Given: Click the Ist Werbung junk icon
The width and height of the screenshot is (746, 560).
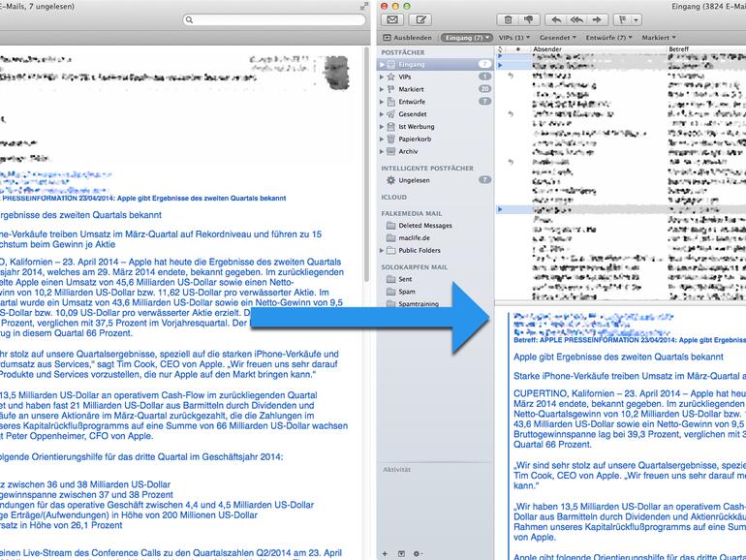Looking at the screenshot, I should pos(391,127).
